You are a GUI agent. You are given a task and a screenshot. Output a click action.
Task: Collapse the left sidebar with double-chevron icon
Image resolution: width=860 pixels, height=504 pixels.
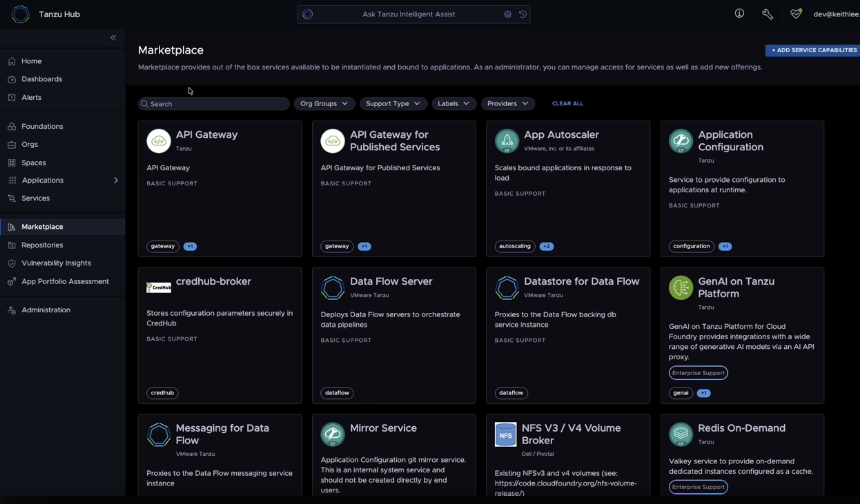point(113,38)
